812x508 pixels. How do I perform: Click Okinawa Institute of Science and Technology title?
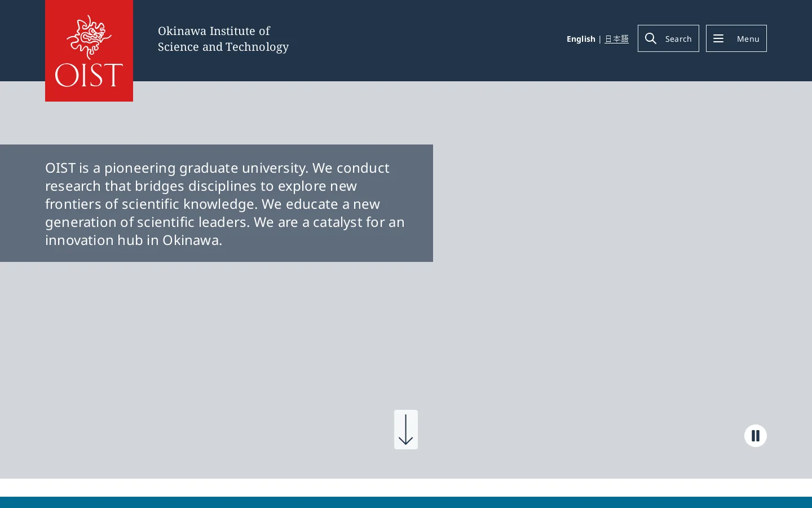pos(223,38)
